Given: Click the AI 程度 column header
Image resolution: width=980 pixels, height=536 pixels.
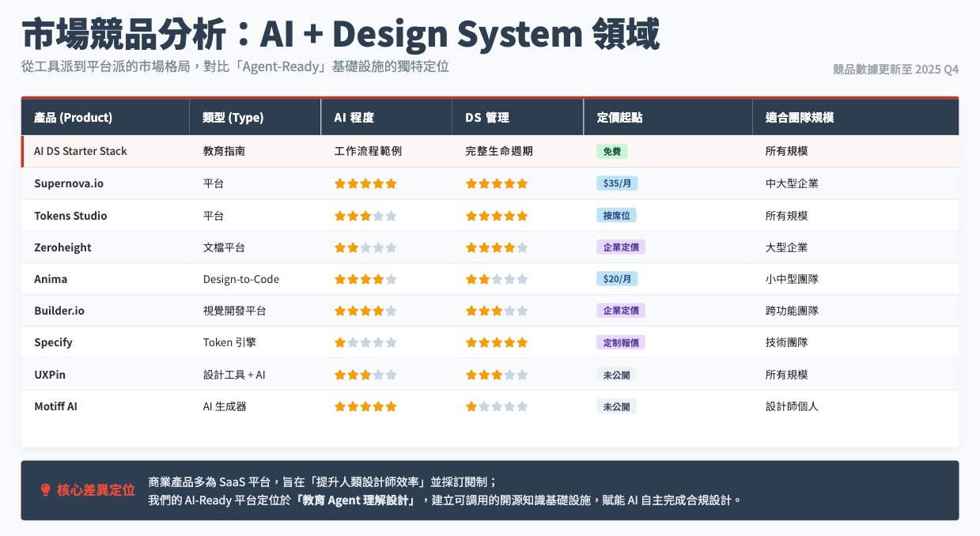Looking at the screenshot, I should [x=387, y=117].
